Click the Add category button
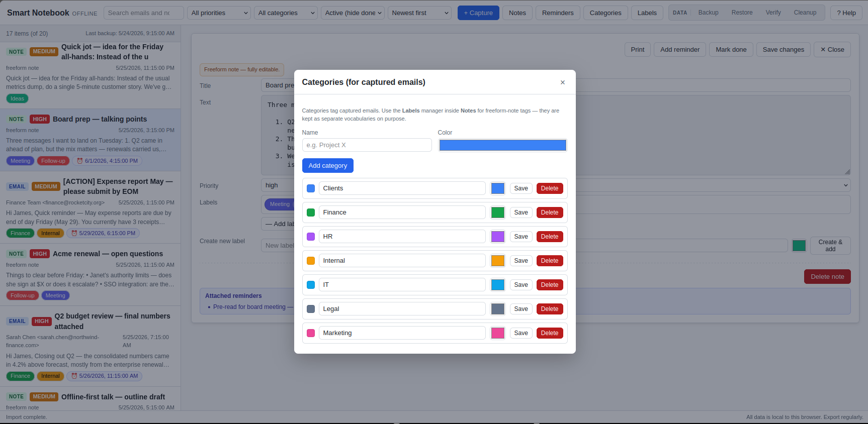The image size is (868, 424). tap(328, 166)
